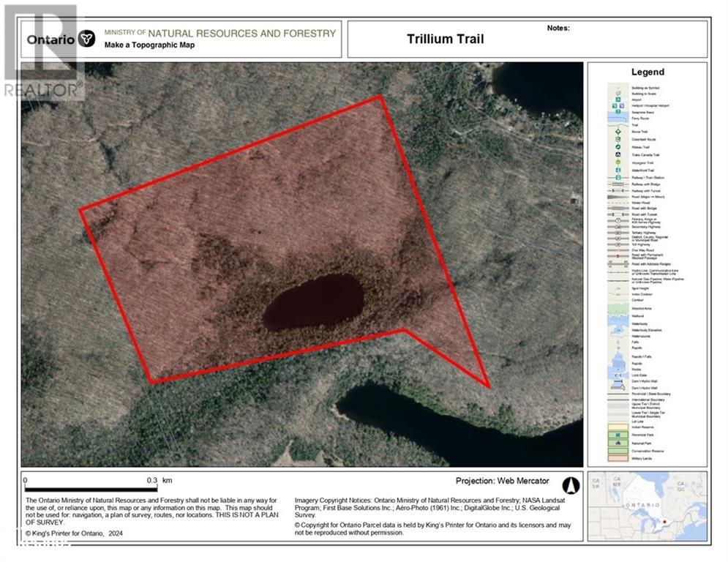This screenshot has width=728, height=562.
Task: Click the Ontario trillium logo
Action: [x=87, y=40]
